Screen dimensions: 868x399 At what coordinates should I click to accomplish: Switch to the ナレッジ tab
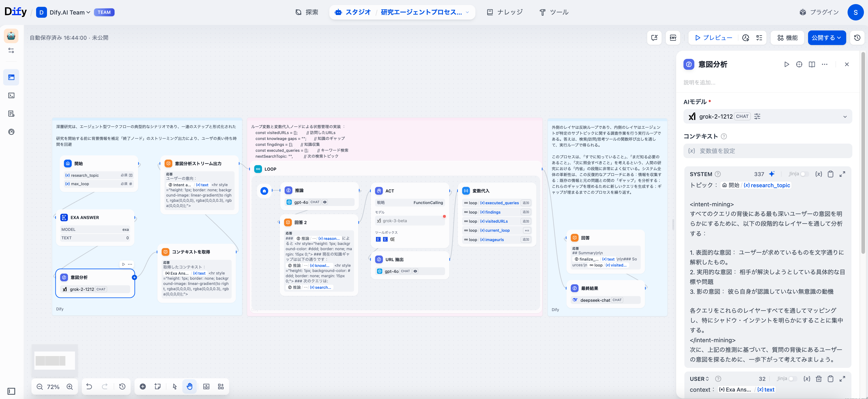tap(505, 12)
